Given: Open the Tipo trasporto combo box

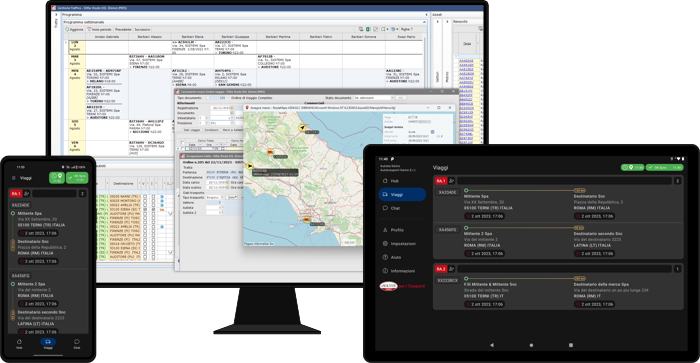Looking at the screenshot, I should [x=215, y=197].
